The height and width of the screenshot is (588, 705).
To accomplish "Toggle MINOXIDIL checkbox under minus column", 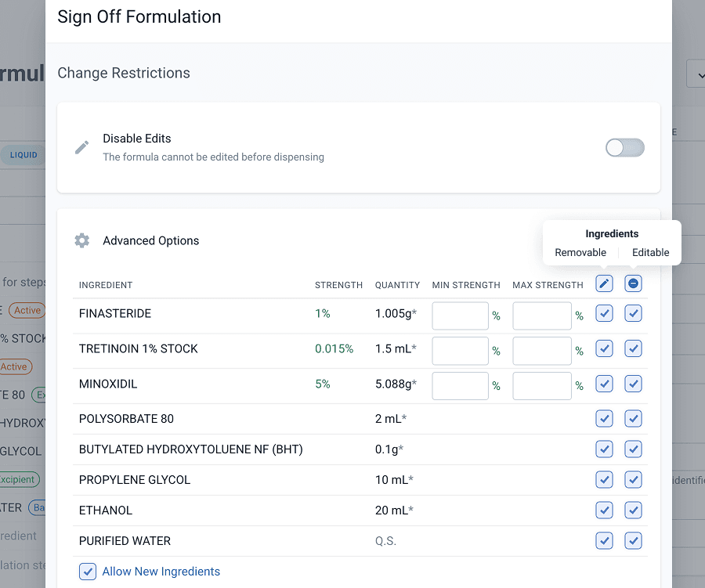I will point(633,384).
